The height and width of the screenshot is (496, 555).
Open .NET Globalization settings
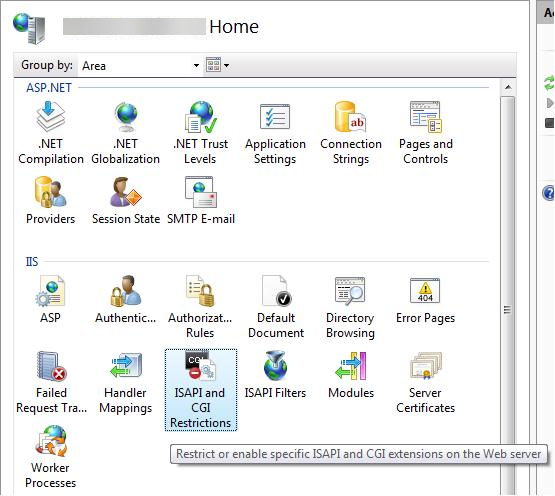[x=125, y=133]
